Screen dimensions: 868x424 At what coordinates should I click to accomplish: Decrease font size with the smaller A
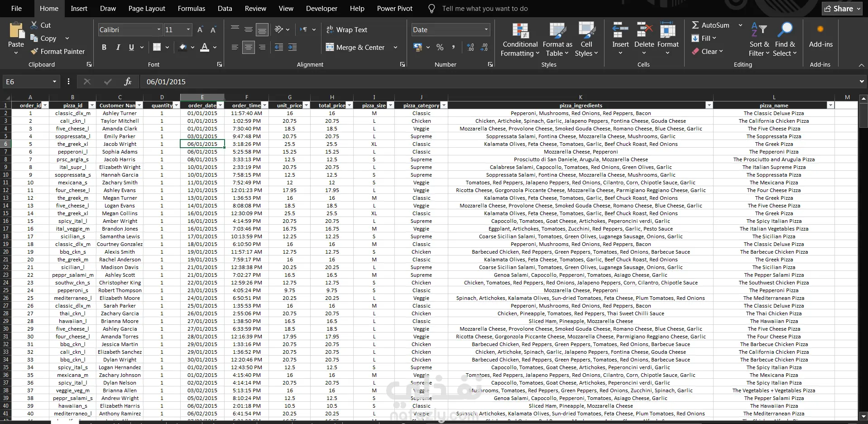[213, 30]
